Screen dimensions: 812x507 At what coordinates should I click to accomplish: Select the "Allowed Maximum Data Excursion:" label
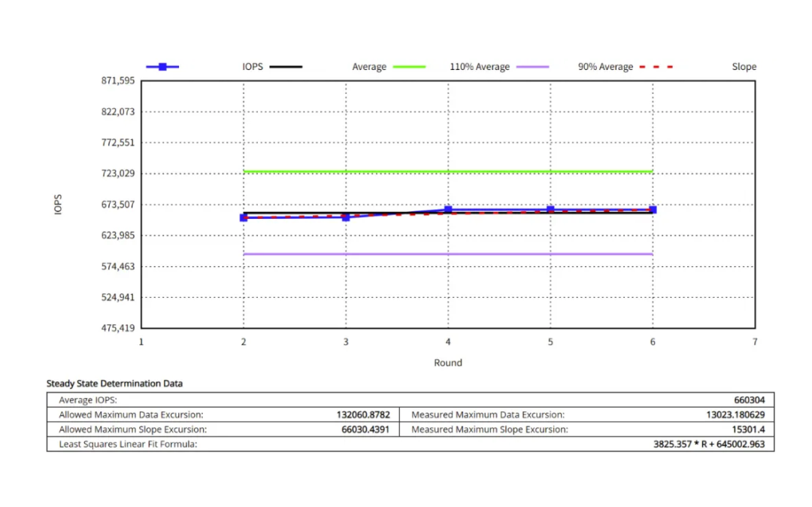click(x=131, y=414)
